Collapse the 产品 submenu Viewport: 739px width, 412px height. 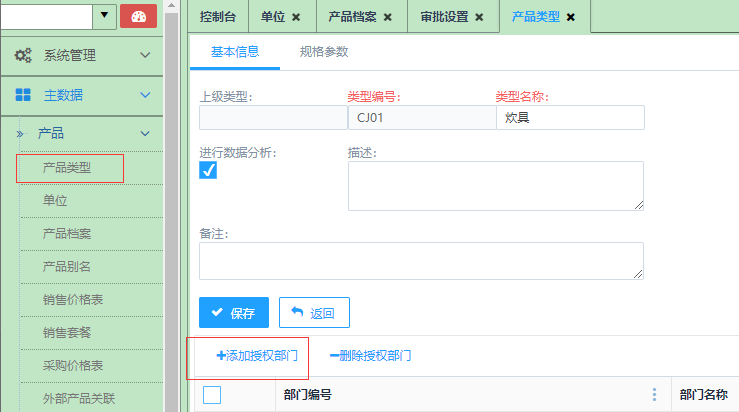pyautogui.click(x=145, y=132)
